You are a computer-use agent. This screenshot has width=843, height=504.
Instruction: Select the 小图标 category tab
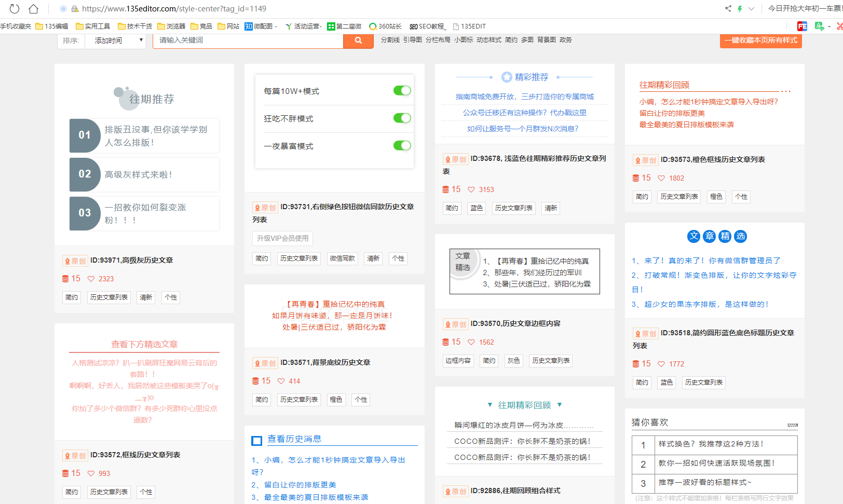464,39
